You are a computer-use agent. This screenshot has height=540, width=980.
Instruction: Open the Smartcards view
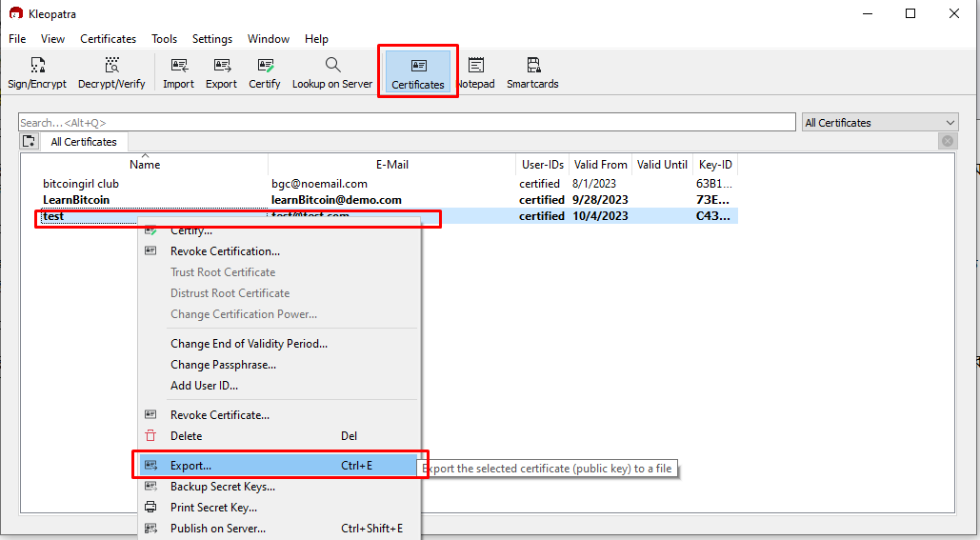pyautogui.click(x=532, y=73)
